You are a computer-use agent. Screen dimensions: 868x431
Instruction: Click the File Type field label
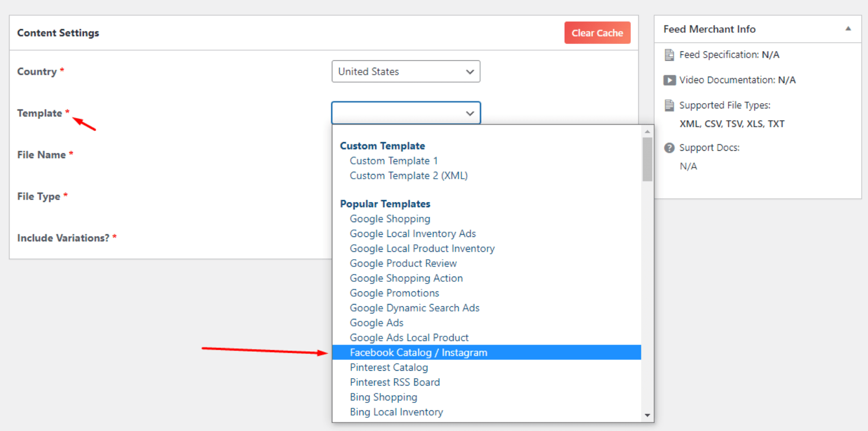click(39, 196)
